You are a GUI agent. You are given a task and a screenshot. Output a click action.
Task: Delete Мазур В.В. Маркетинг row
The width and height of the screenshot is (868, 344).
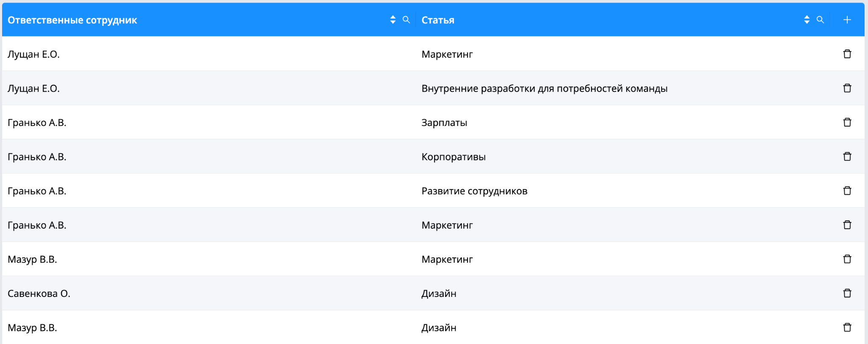847,259
